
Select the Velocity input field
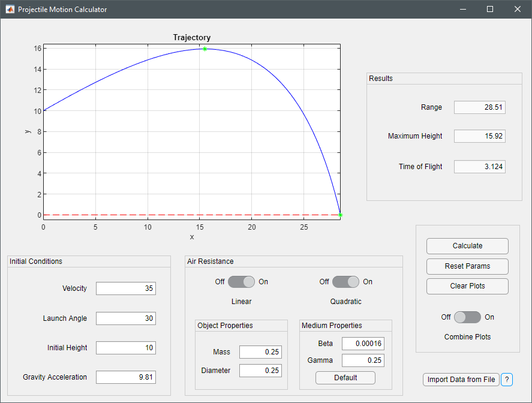coord(126,288)
